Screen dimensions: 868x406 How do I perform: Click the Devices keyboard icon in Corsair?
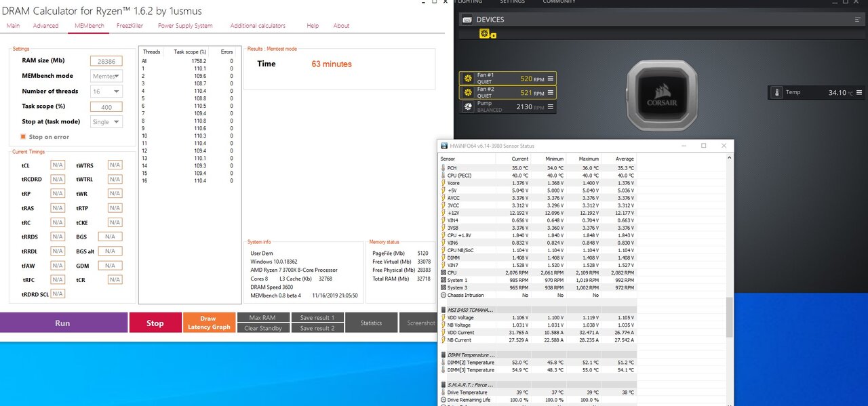[x=467, y=20]
